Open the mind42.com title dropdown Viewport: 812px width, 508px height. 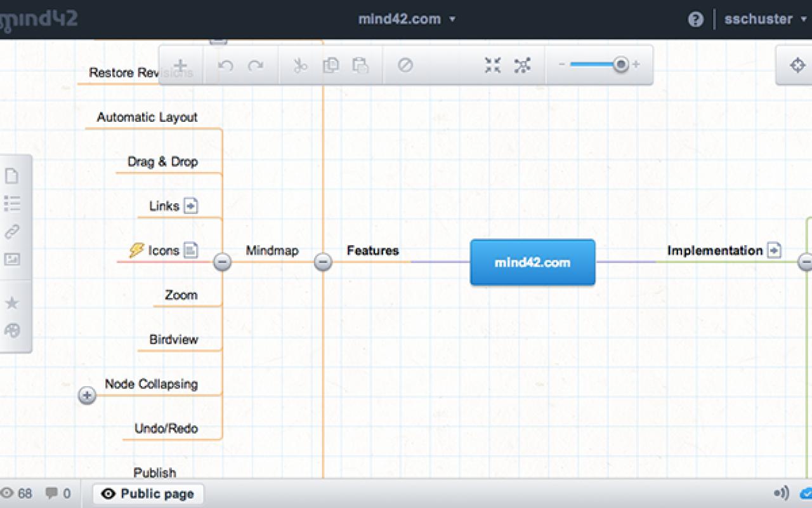tap(407, 19)
